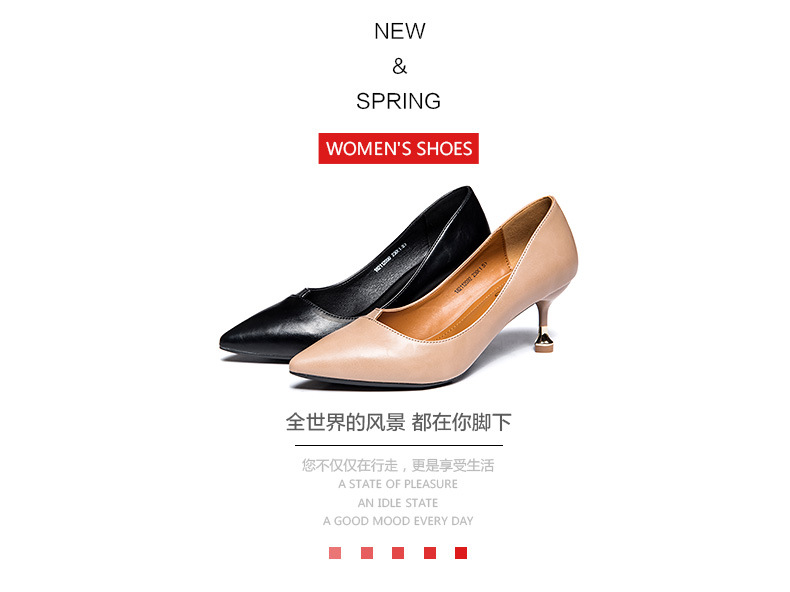Click the middle red square swatch
Viewport: 790px width, 592px height.
tap(398, 553)
